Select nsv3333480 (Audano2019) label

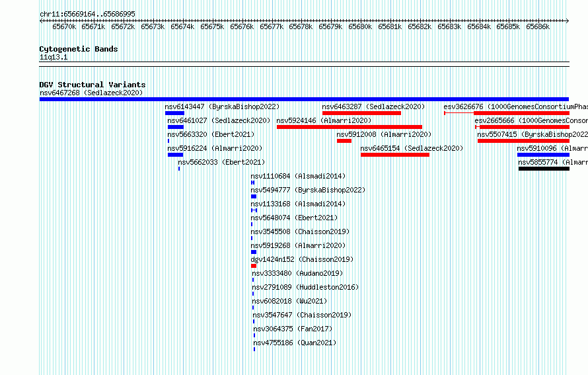[297, 273]
